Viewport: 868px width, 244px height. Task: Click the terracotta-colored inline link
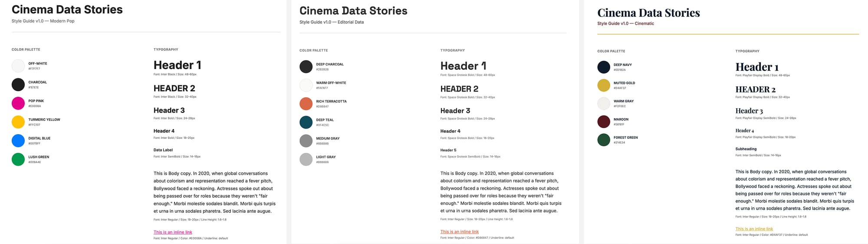460,232
